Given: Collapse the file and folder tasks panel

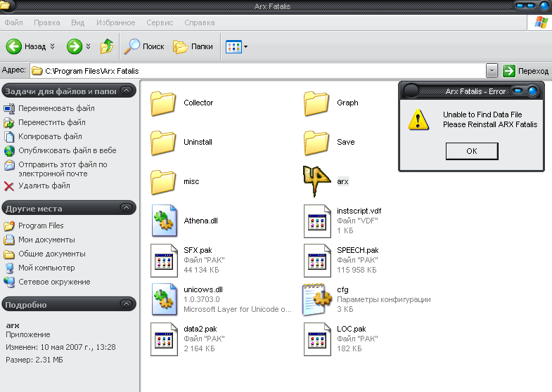Looking at the screenshot, I should (x=127, y=91).
